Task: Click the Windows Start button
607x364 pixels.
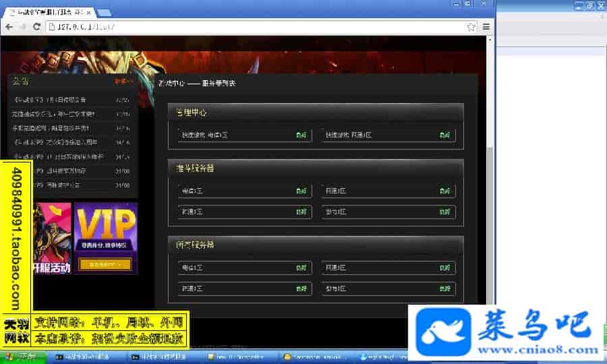Action: 23,357
